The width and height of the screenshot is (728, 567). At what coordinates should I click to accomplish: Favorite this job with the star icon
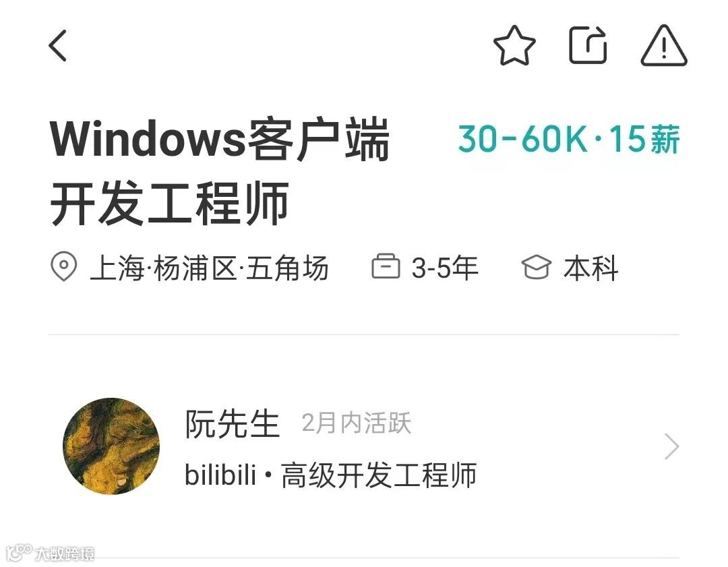click(514, 45)
